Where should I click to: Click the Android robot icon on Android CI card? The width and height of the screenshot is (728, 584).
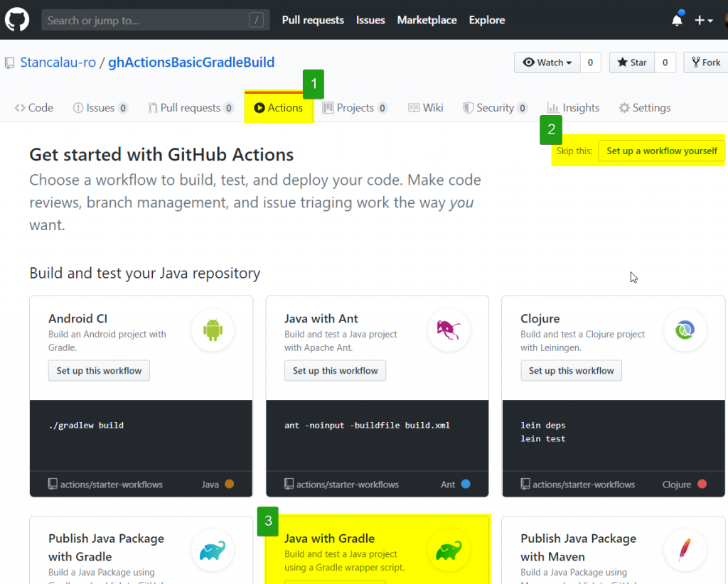click(x=212, y=330)
